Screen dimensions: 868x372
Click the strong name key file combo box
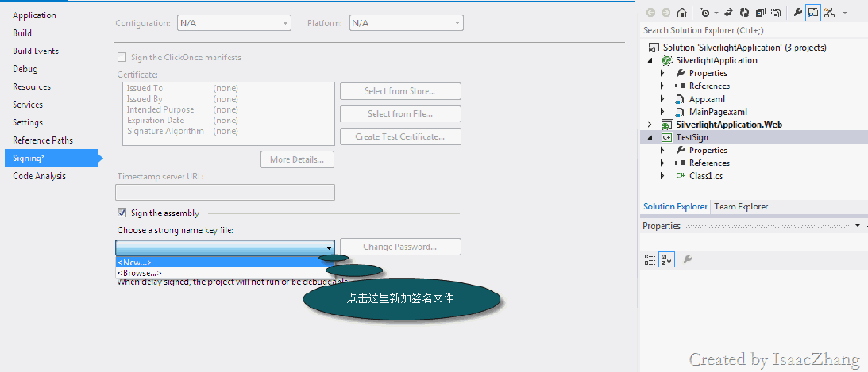click(225, 247)
